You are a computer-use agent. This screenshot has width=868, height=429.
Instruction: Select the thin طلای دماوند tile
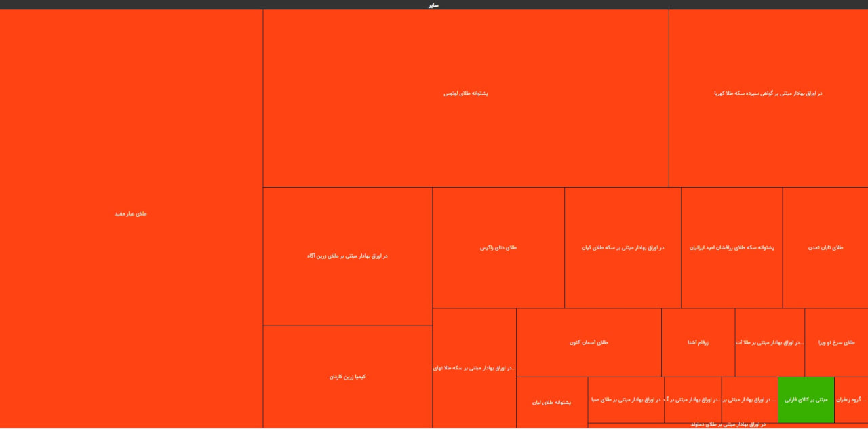pyautogui.click(x=728, y=425)
